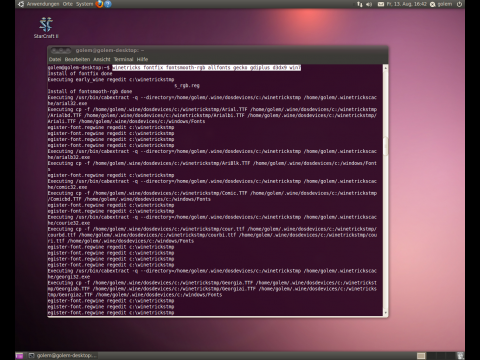Click the 'he/georgi32.exe' line
Screen dimensions: 480x360
coord(69,277)
